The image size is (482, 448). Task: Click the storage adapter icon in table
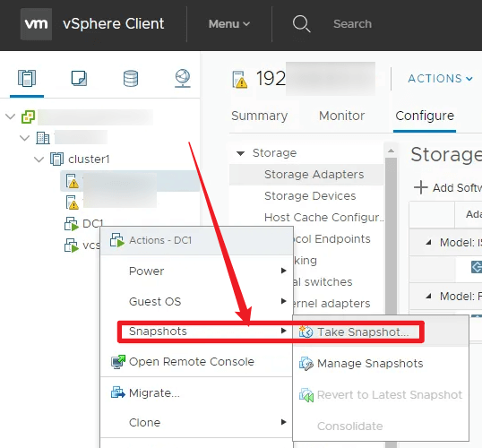(477, 267)
